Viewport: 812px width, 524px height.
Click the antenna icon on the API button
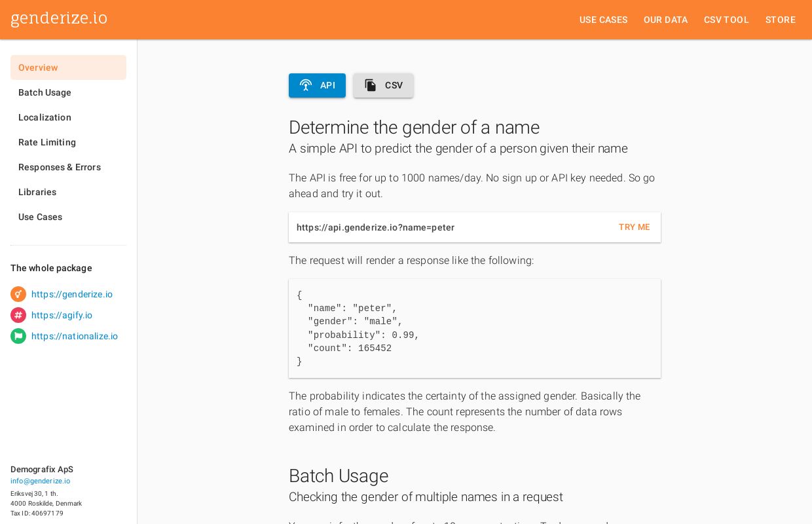[306, 85]
